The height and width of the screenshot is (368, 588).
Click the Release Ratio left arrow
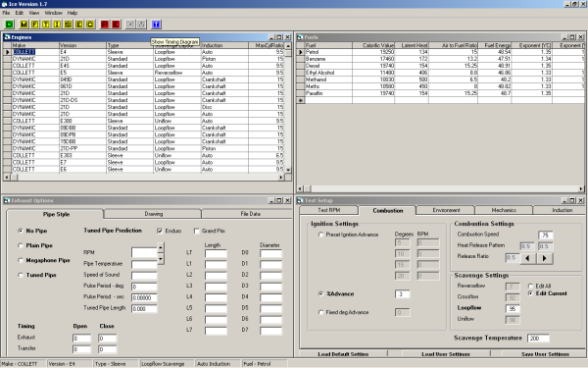click(527, 258)
